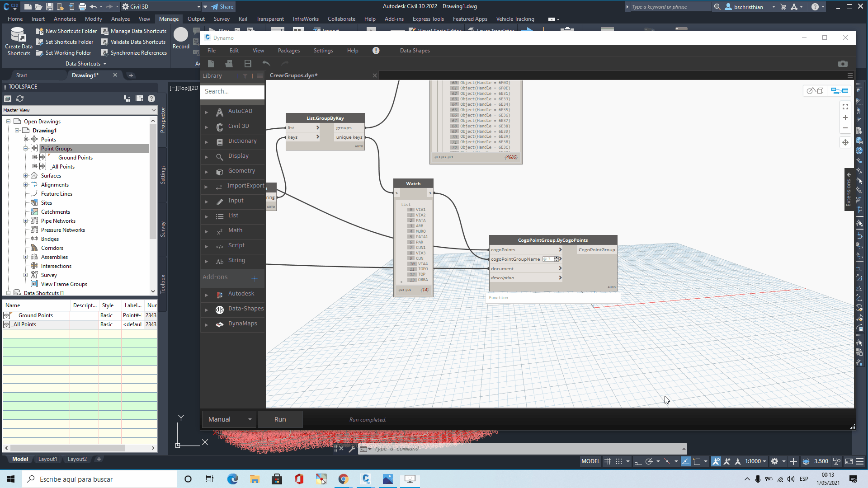Expand the Surfaces tree node

tap(26, 175)
